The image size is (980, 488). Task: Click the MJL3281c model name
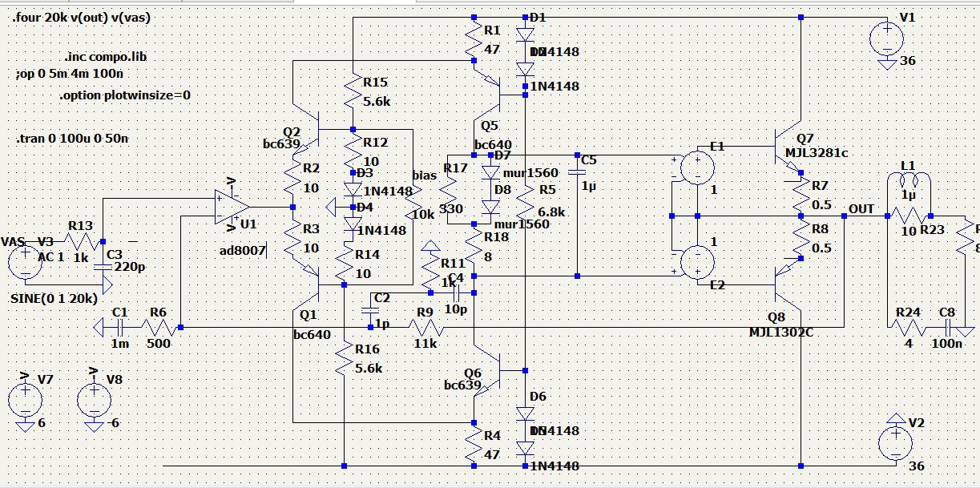coord(818,152)
